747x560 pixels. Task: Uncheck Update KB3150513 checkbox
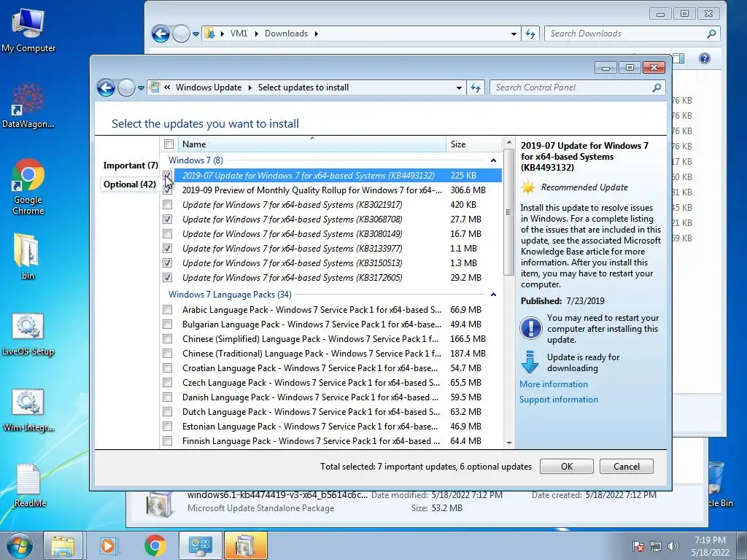(167, 262)
